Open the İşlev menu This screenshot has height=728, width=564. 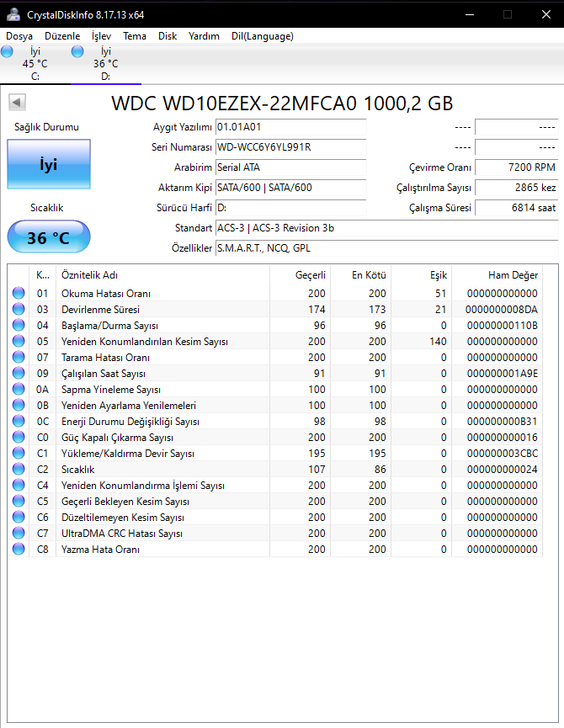click(101, 36)
